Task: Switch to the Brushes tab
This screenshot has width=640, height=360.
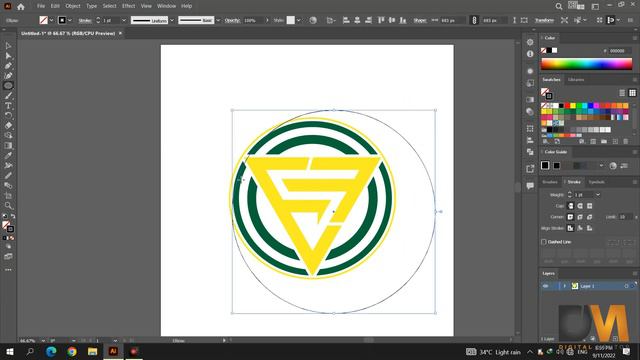Action: 550,182
